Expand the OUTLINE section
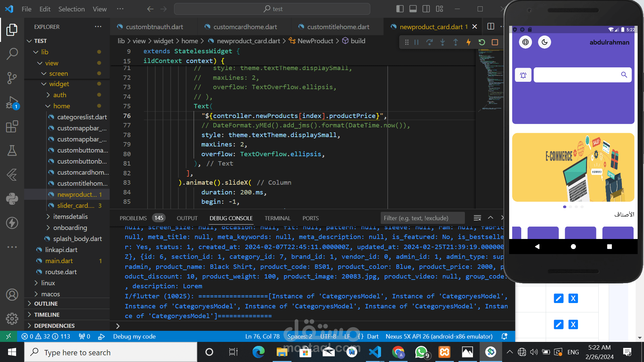The width and height of the screenshot is (644, 362). (46, 304)
